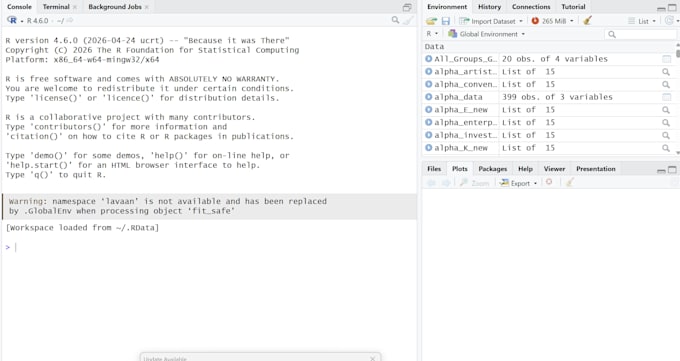Switch to the Console tab
The image size is (680, 361).
click(x=19, y=7)
